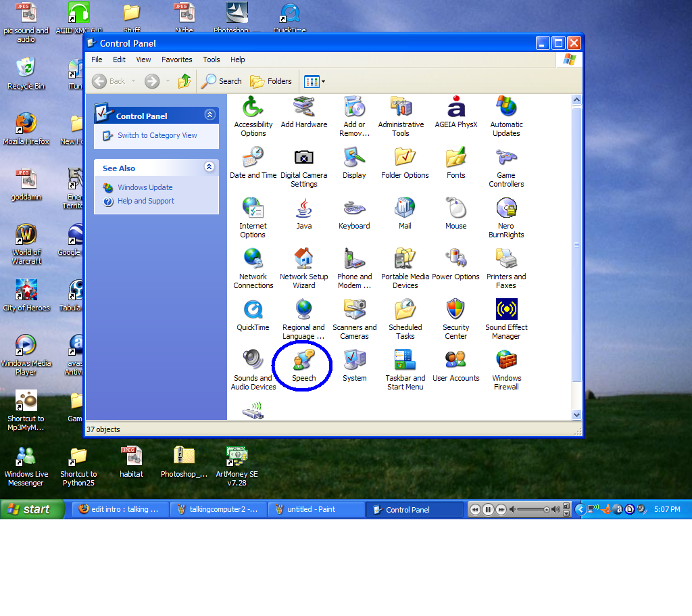The image size is (692, 616).
Task: Open the Favorites menu
Action: click(177, 60)
